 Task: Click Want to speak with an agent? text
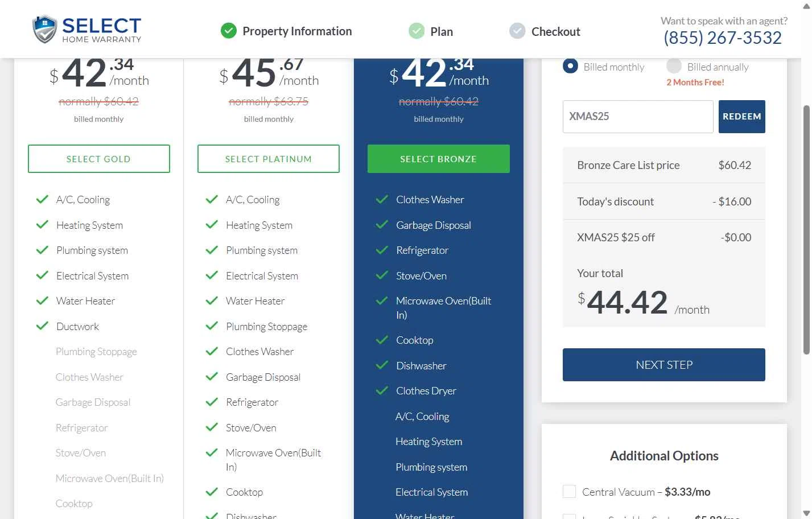[x=724, y=21]
